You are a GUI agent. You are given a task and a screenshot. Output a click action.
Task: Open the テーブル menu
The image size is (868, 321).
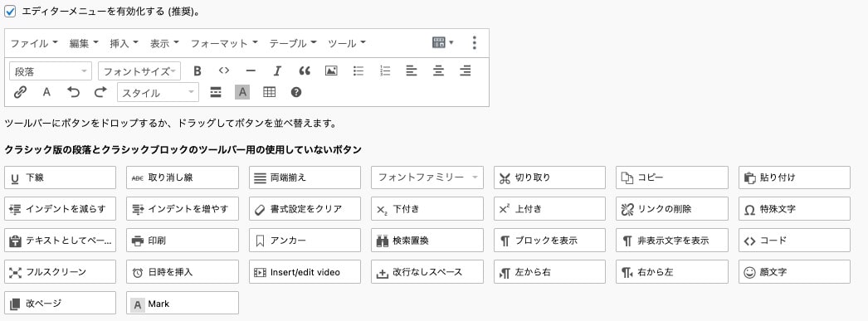tap(293, 43)
